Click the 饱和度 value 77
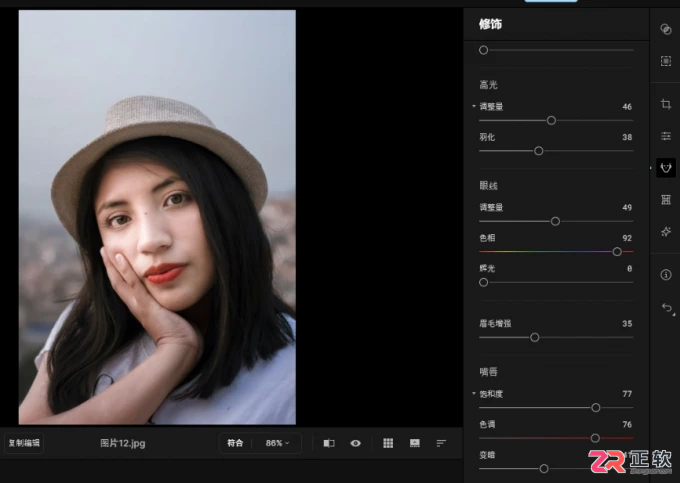Image resolution: width=680 pixels, height=483 pixels. [627, 394]
